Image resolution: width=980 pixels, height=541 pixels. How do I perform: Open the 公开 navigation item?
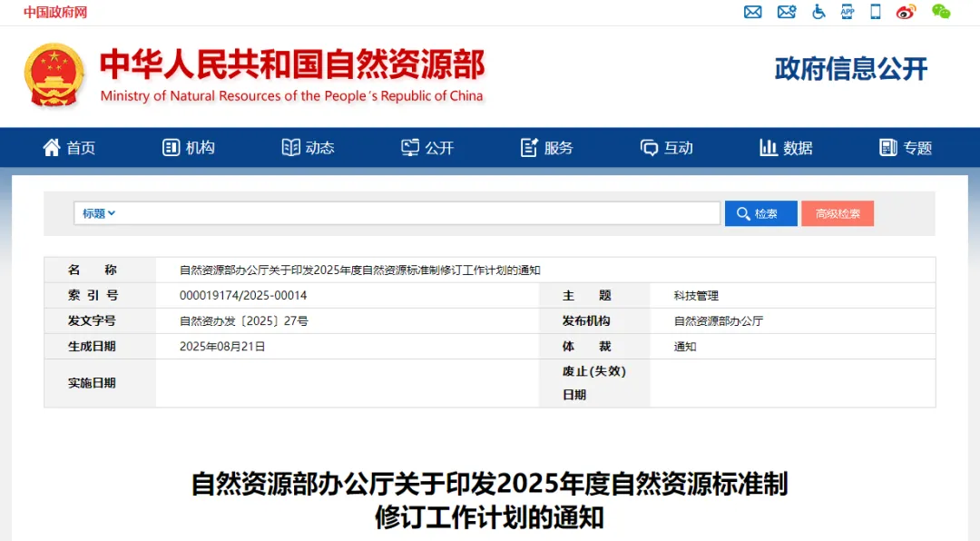[x=428, y=148]
